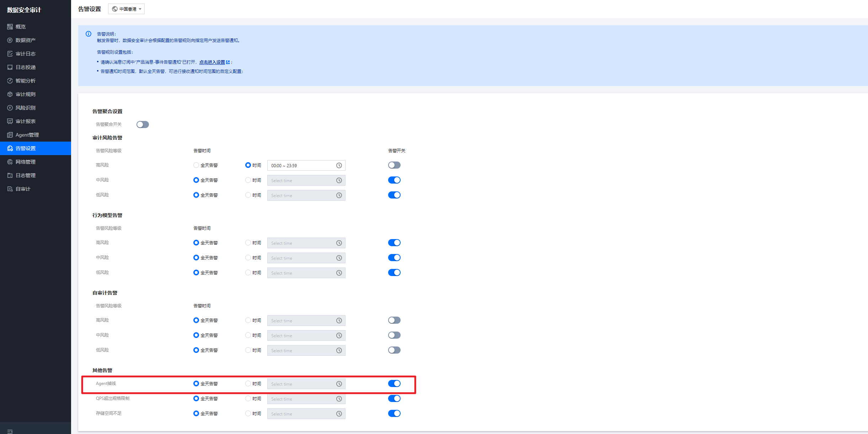Disable the Agent掉线 alert switch
The width and height of the screenshot is (868, 434).
[x=394, y=383]
